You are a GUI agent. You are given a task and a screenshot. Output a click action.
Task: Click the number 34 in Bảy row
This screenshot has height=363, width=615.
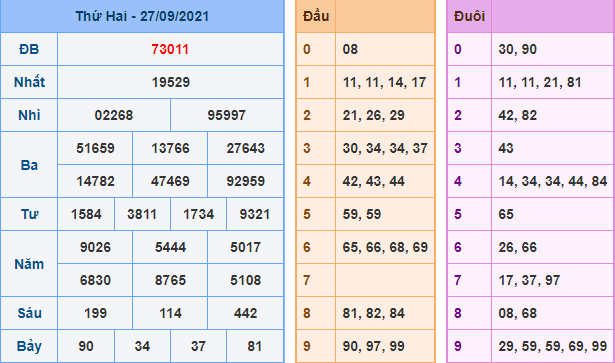(x=142, y=346)
